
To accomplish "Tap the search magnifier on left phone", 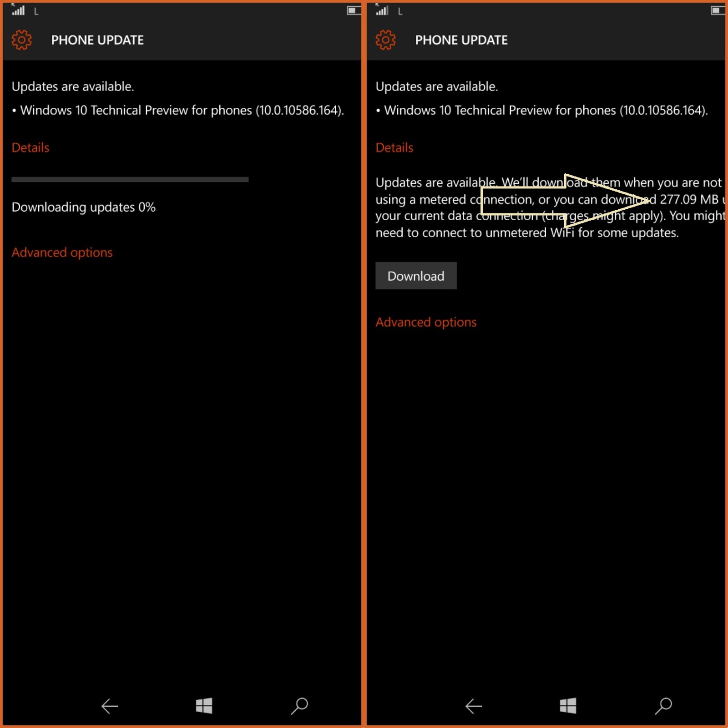I will click(x=299, y=706).
